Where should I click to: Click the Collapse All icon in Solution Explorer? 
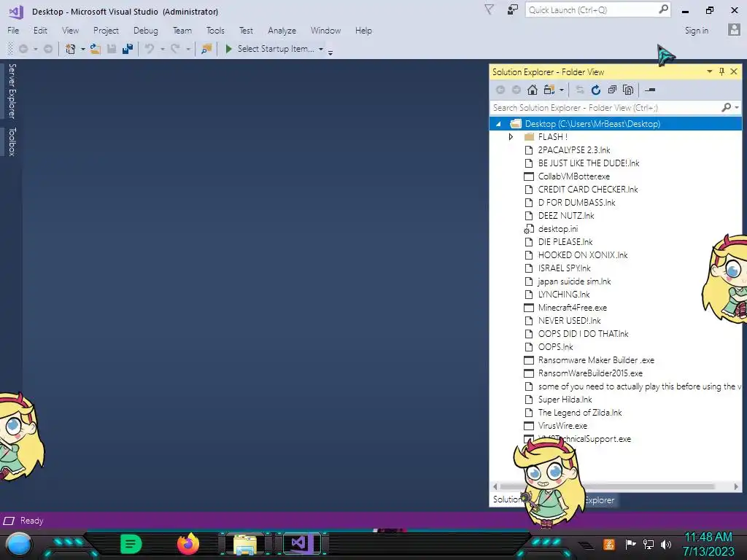point(612,90)
